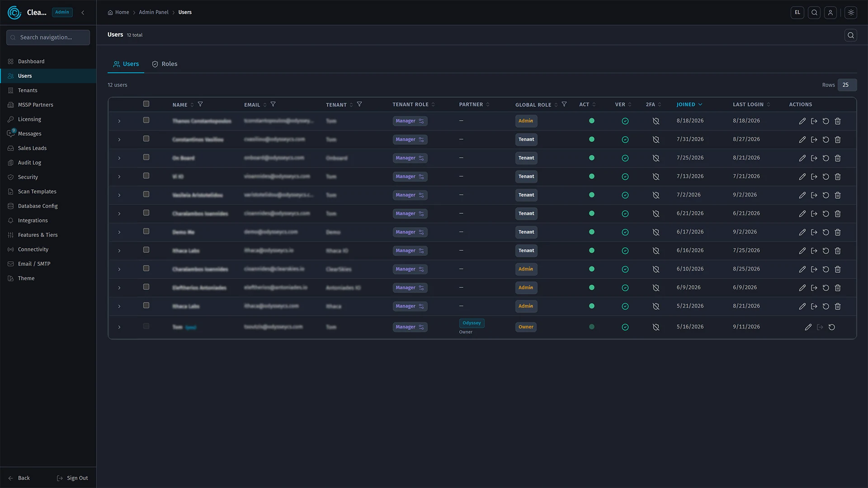Image resolution: width=868 pixels, height=488 pixels.
Task: Sort by the Last Login column header
Action: [x=751, y=104]
